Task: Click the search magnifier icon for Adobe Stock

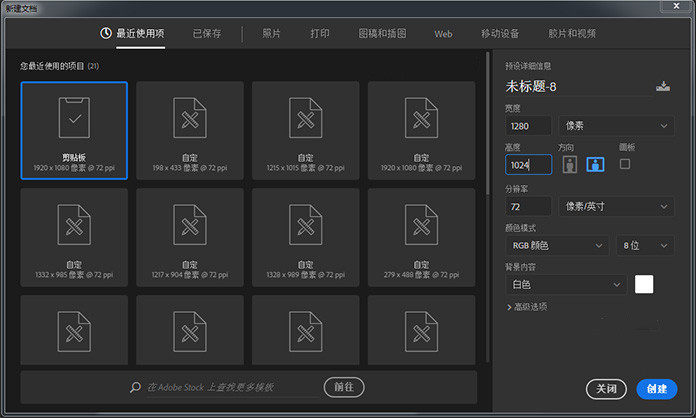Action: click(x=135, y=387)
